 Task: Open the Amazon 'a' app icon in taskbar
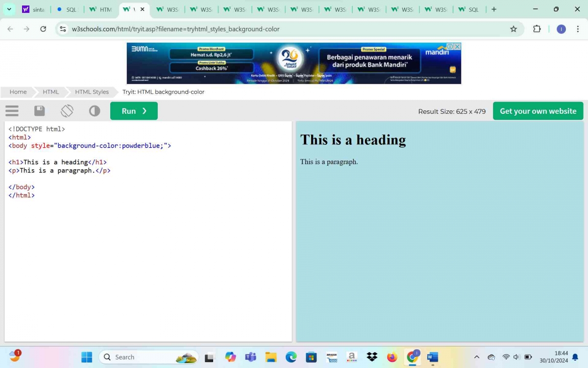pyautogui.click(x=352, y=357)
